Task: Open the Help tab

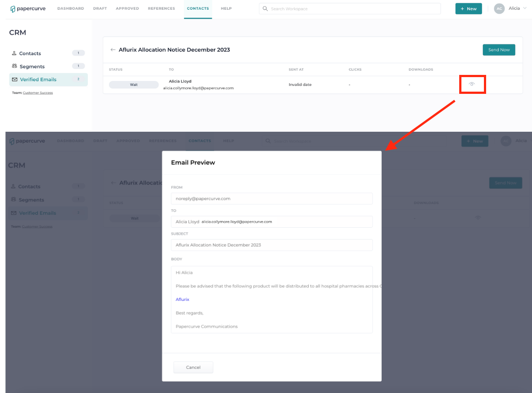Action: click(226, 9)
